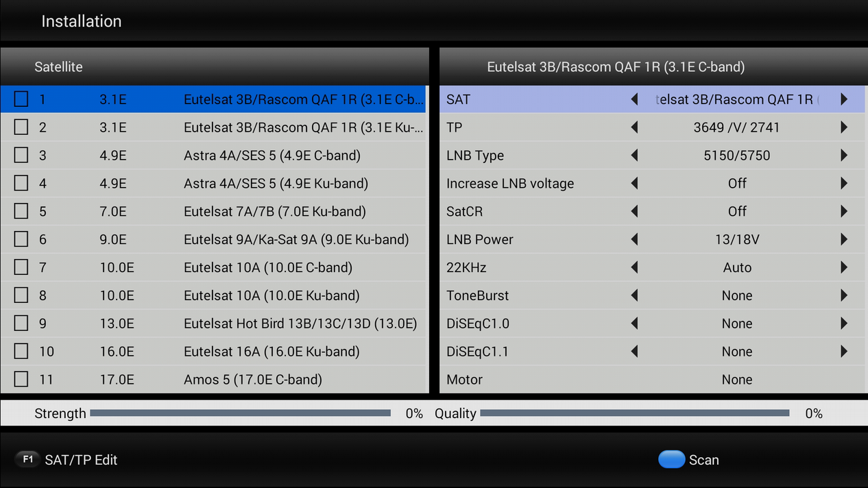Image resolution: width=868 pixels, height=488 pixels.
Task: Click right arrow of 22KHz setting
Action: pyautogui.click(x=844, y=267)
